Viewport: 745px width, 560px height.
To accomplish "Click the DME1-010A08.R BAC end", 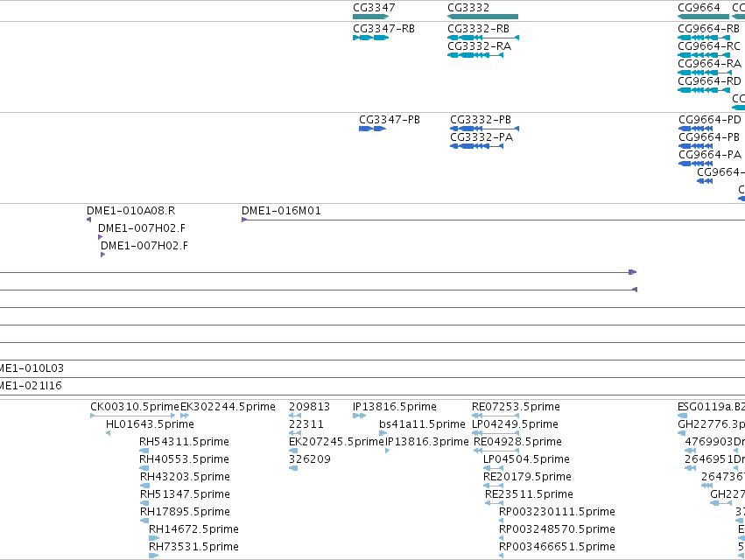I will pos(88,220).
